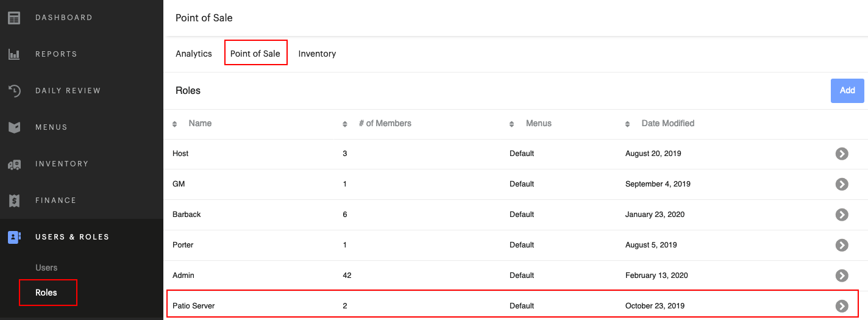Click the Users & Roles badge icon

tap(14, 237)
